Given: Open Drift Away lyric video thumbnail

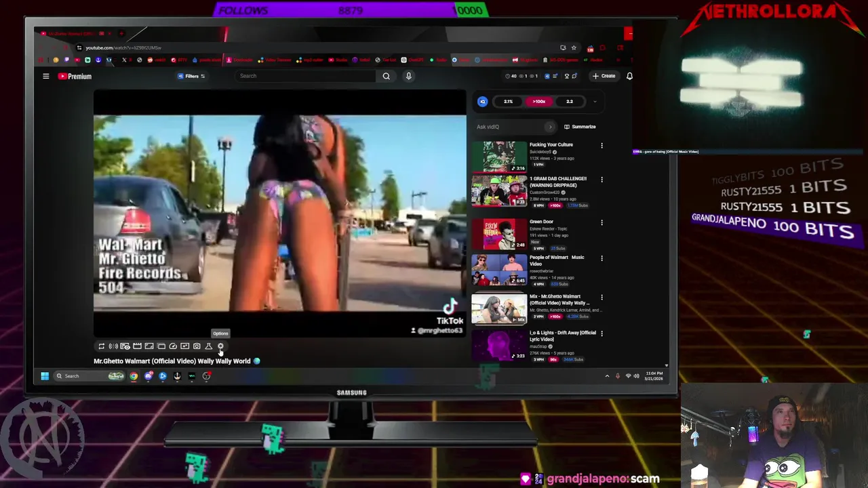Looking at the screenshot, I should [x=499, y=345].
